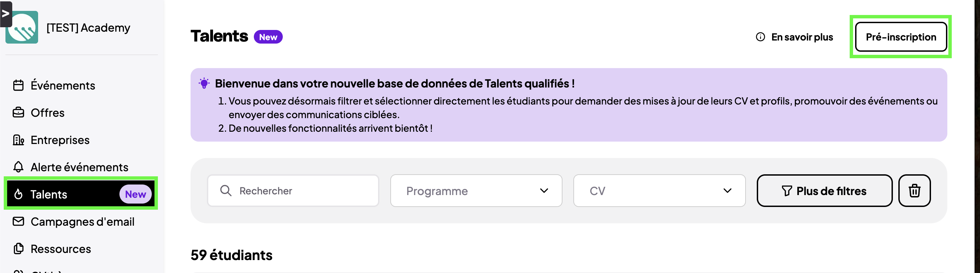Open the Talents menu item

click(49, 195)
